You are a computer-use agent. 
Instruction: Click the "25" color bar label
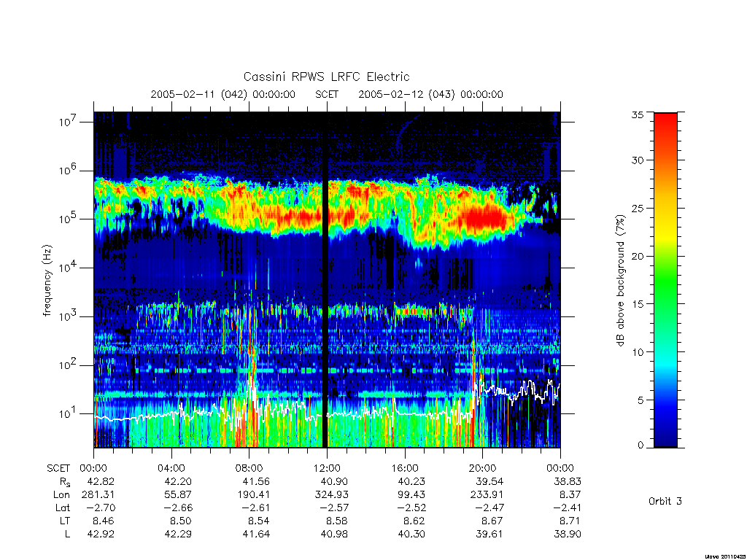click(637, 209)
